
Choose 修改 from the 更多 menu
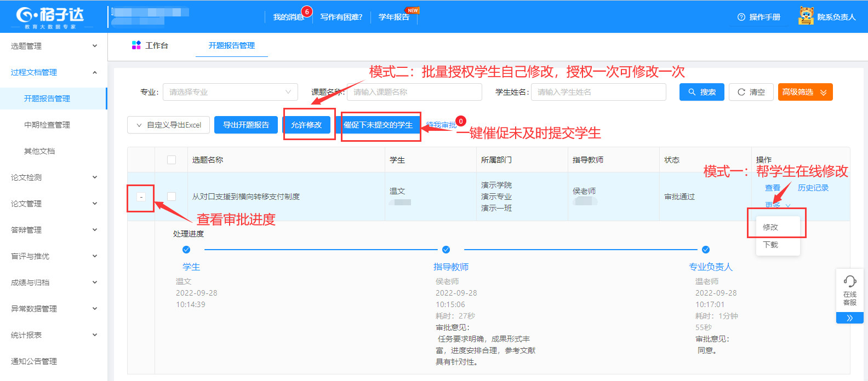770,227
